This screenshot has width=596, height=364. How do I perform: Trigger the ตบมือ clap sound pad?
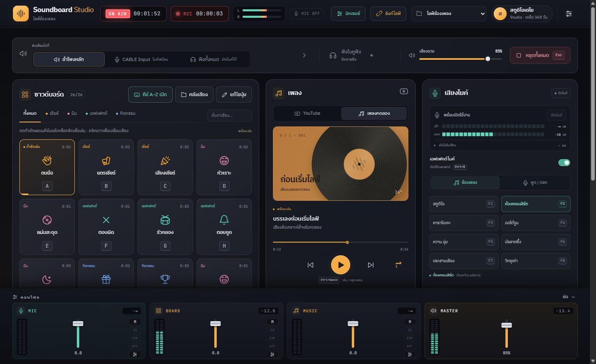[x=47, y=167]
